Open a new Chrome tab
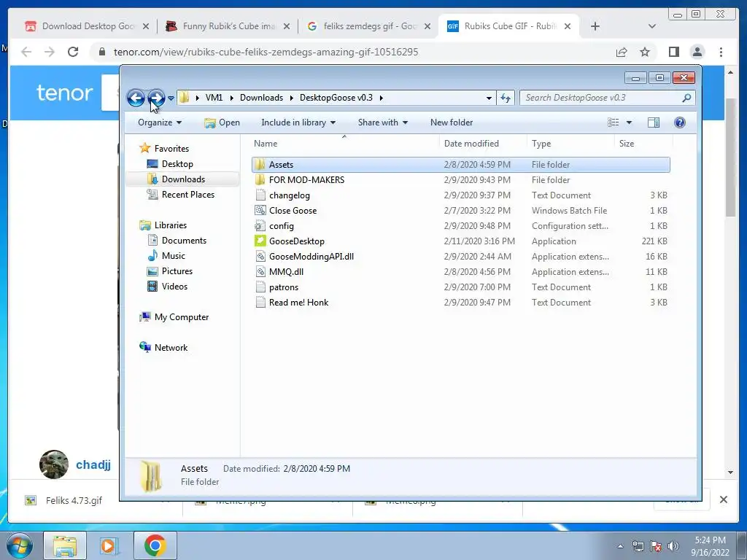The image size is (747, 560). [x=595, y=26]
